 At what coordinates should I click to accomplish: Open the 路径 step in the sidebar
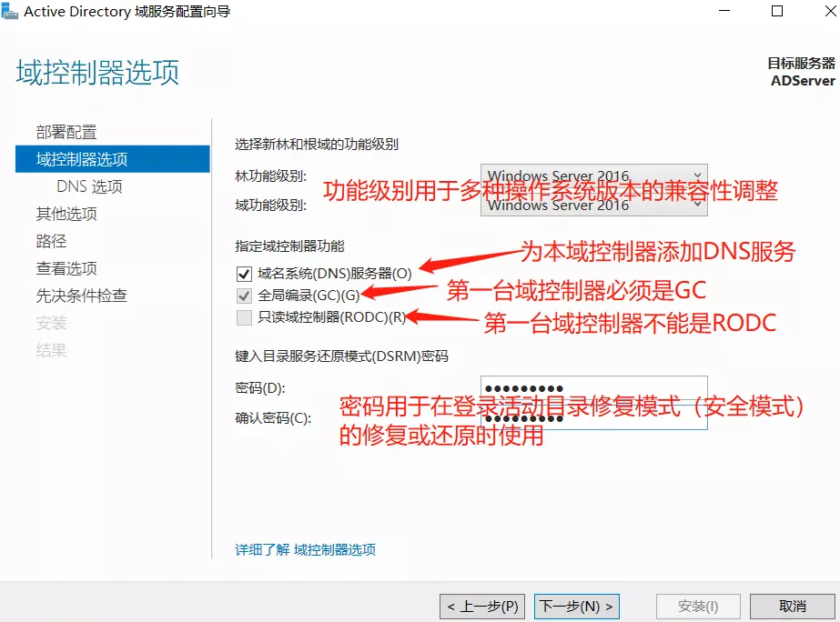[x=51, y=241]
